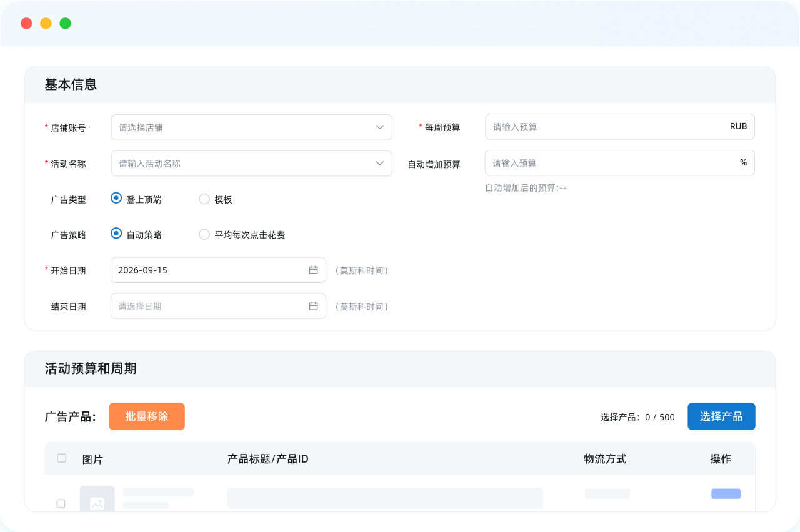Click the green maximize window button
800x532 pixels.
pyautogui.click(x=65, y=24)
